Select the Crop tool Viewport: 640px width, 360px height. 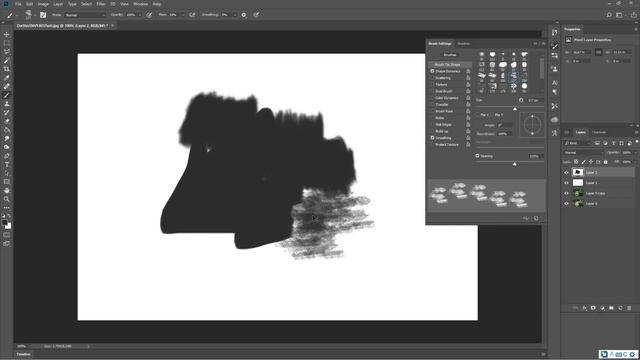[7, 69]
